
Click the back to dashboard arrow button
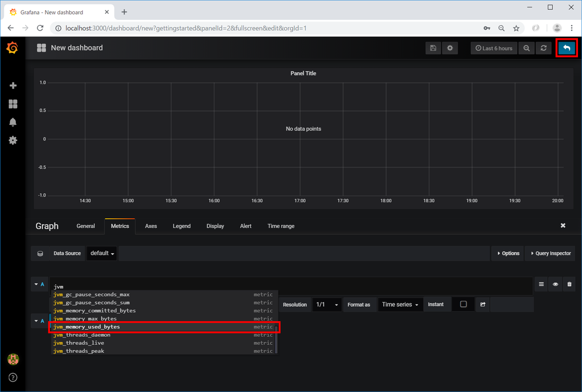pyautogui.click(x=567, y=48)
